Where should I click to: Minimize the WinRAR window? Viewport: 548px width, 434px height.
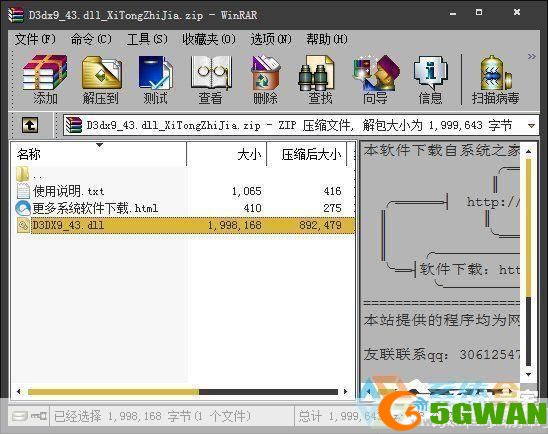[x=453, y=14]
